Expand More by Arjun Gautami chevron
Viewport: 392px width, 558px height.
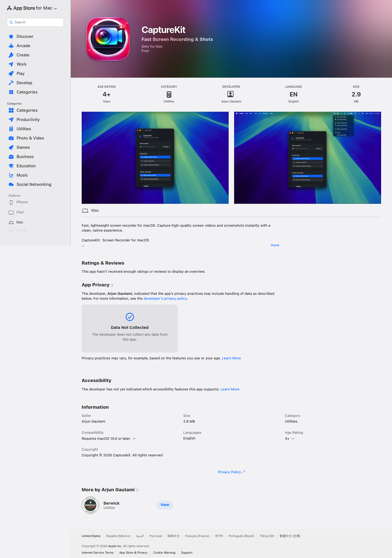tap(137, 490)
